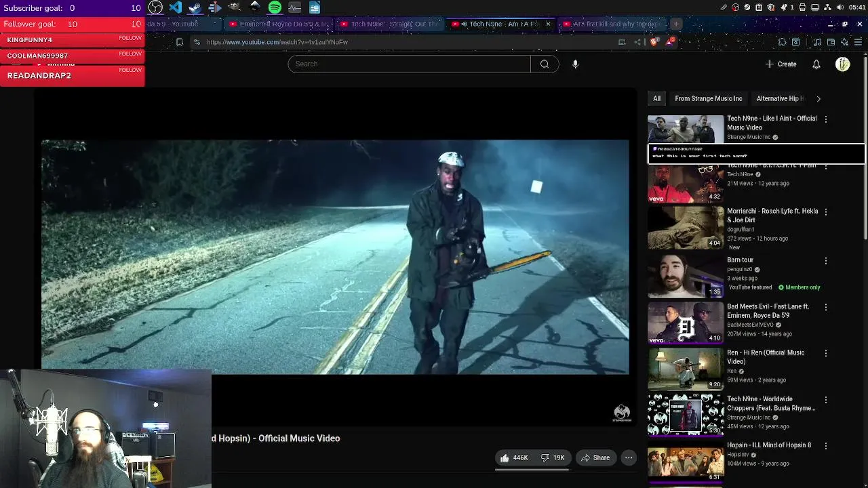This screenshot has height=488, width=868.
Task: Open options for Like I Ain't video
Action: click(x=825, y=119)
